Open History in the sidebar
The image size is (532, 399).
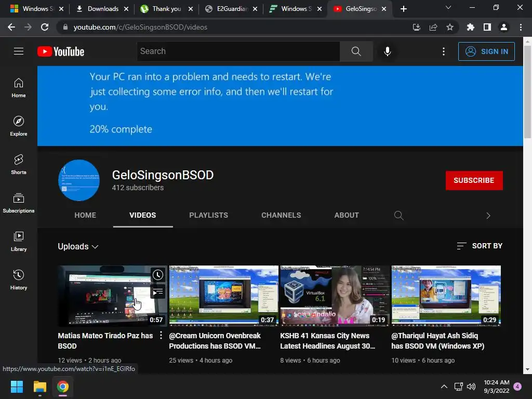coord(19,280)
